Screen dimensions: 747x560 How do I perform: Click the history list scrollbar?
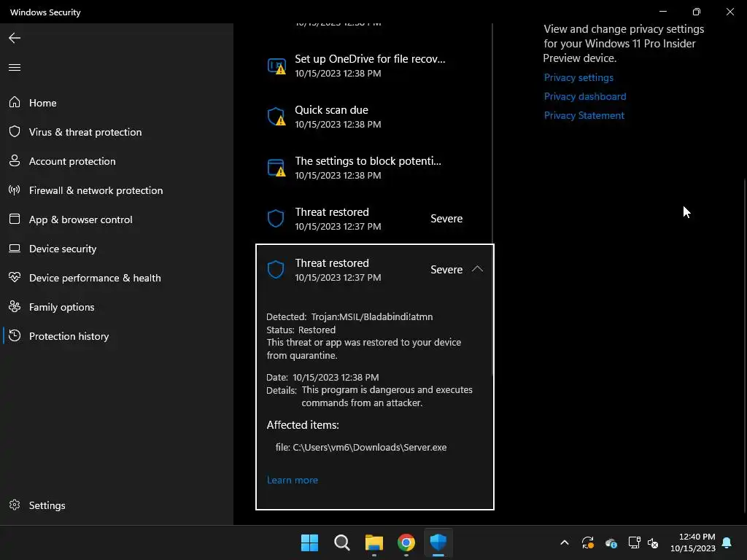(492, 199)
